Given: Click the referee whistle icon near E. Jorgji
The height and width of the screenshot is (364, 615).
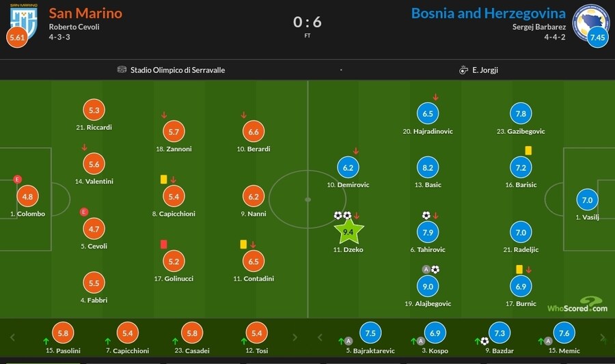Looking at the screenshot, I should [x=464, y=70].
